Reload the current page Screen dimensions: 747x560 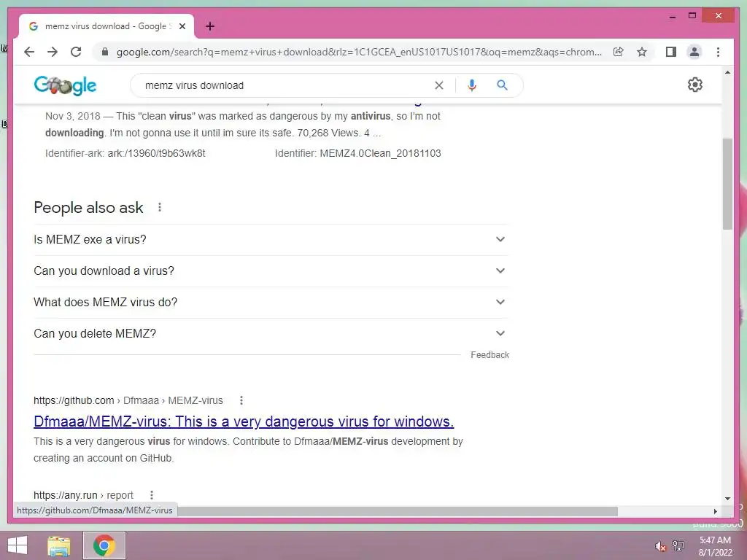click(x=76, y=52)
